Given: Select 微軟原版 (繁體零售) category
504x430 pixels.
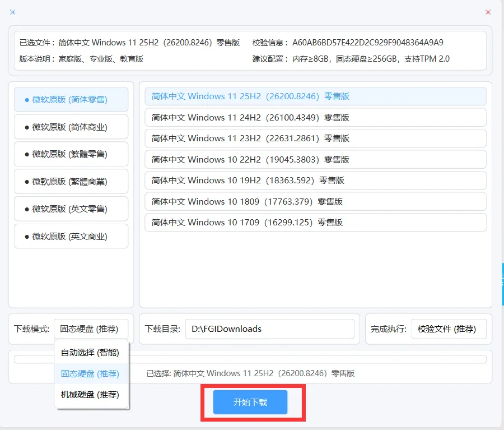Looking at the screenshot, I should pyautogui.click(x=71, y=154).
